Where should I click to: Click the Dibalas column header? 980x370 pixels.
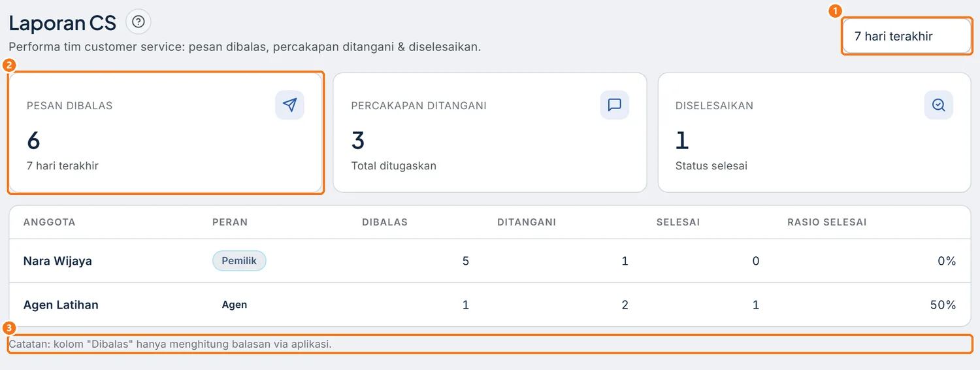pyautogui.click(x=385, y=222)
